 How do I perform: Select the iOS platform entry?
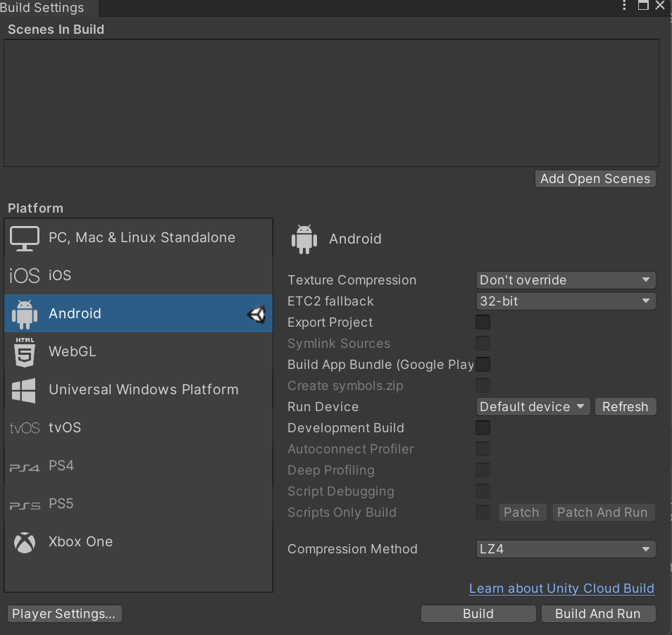[x=139, y=276]
